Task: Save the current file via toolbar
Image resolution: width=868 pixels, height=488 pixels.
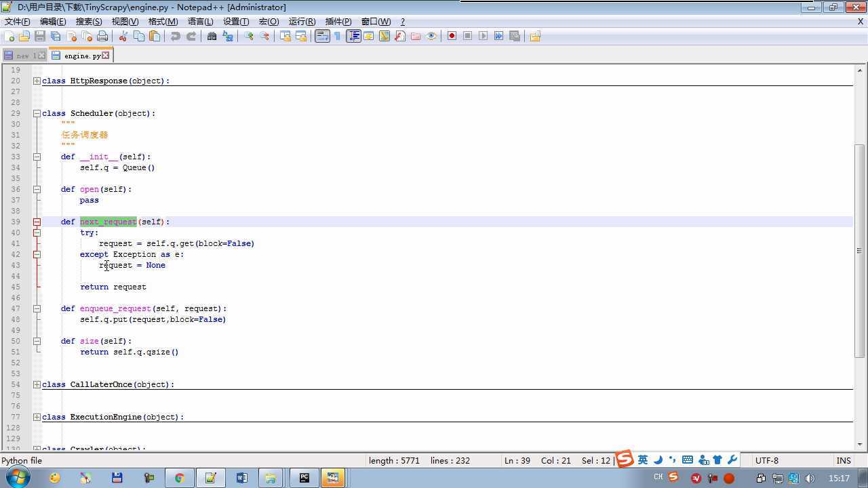Action: click(40, 36)
